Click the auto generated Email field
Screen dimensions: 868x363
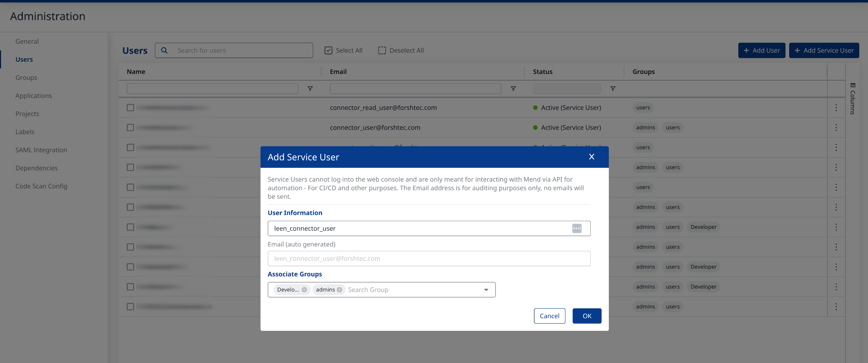click(429, 258)
